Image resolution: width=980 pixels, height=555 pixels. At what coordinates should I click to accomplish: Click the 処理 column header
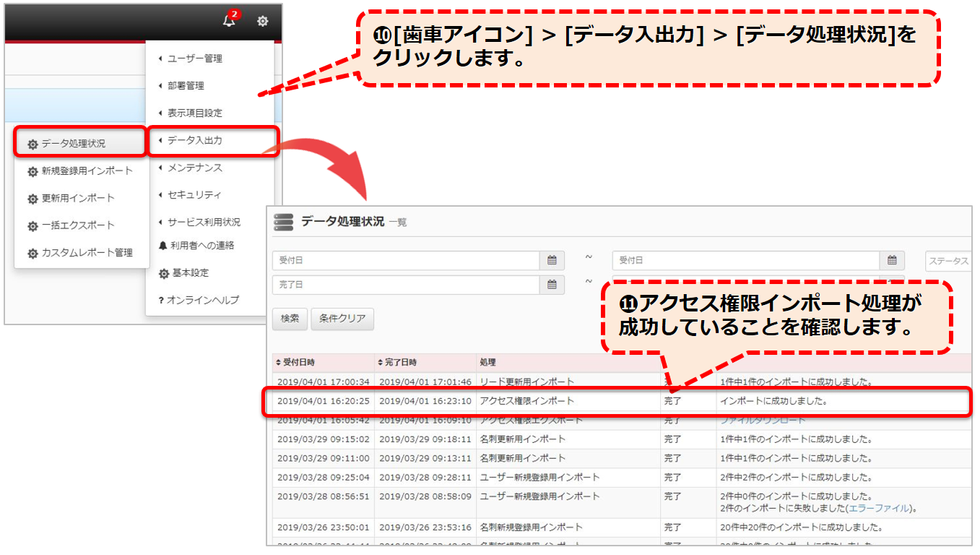click(x=487, y=362)
